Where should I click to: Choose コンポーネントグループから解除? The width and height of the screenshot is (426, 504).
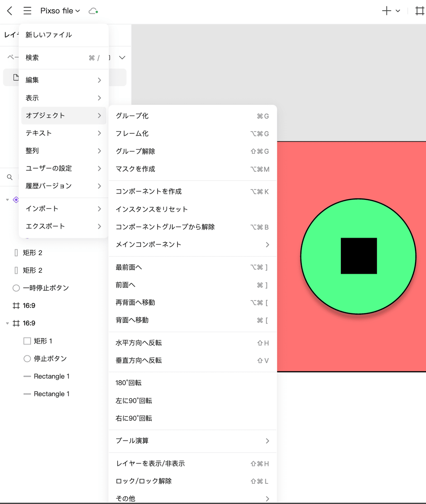pos(192,227)
